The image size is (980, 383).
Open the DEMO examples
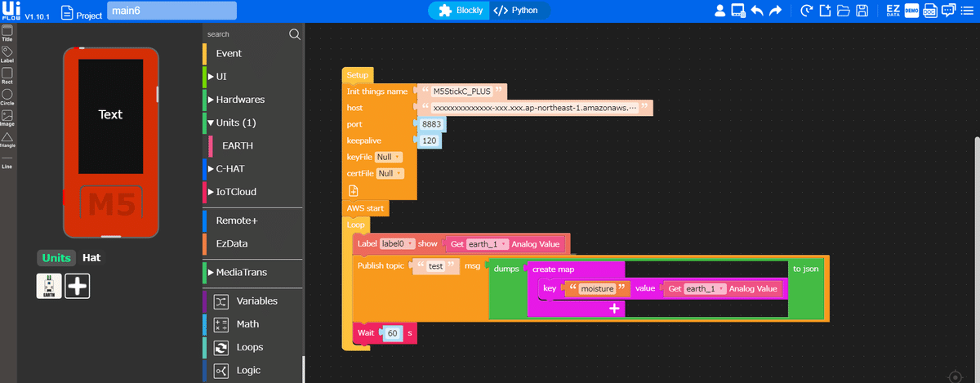[x=911, y=11]
